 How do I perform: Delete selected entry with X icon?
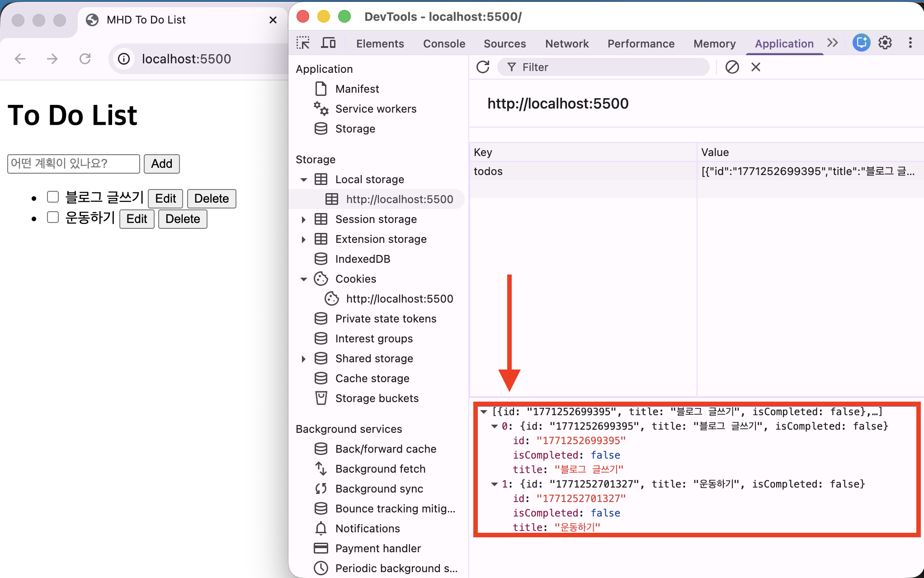755,67
